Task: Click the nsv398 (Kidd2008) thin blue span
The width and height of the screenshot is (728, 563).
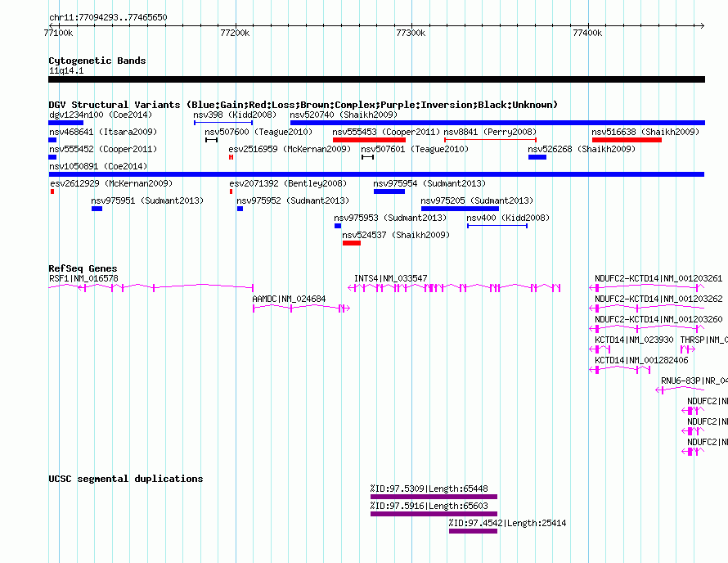Action: click(223, 123)
